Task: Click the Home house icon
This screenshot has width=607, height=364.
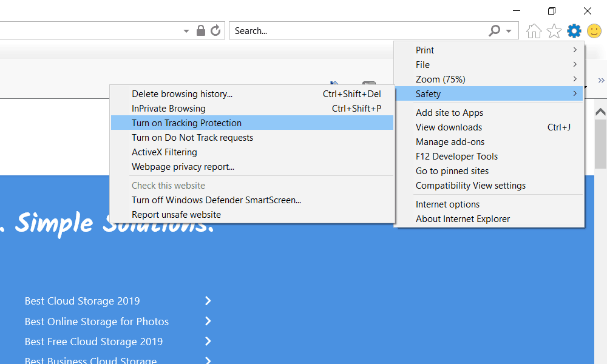Action: (534, 31)
